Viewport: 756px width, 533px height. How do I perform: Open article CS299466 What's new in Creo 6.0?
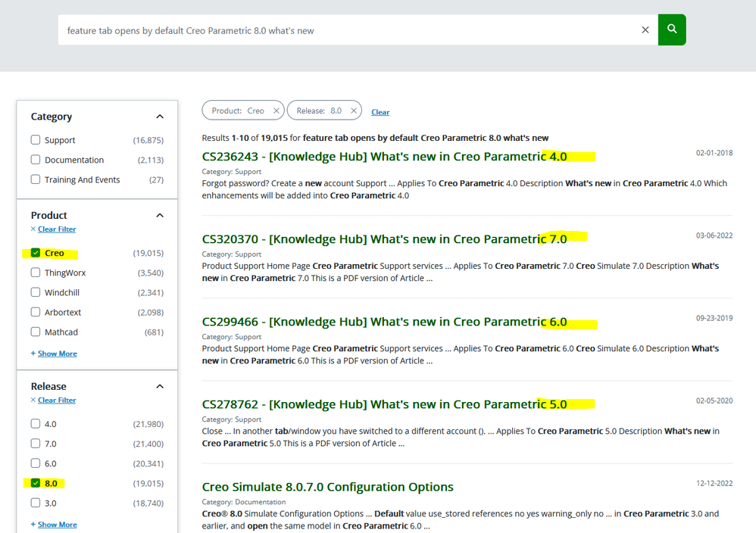[384, 322]
